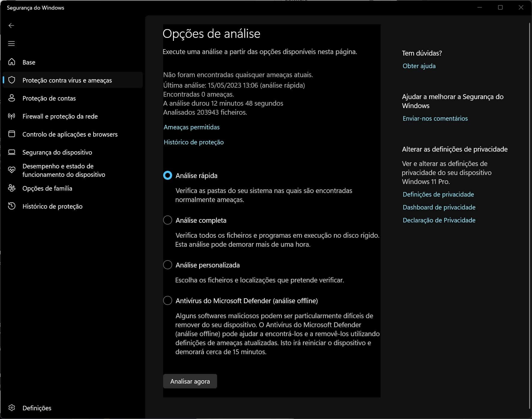Open Histórico de proteção sidebar item
This screenshot has width=532, height=419.
coord(52,206)
